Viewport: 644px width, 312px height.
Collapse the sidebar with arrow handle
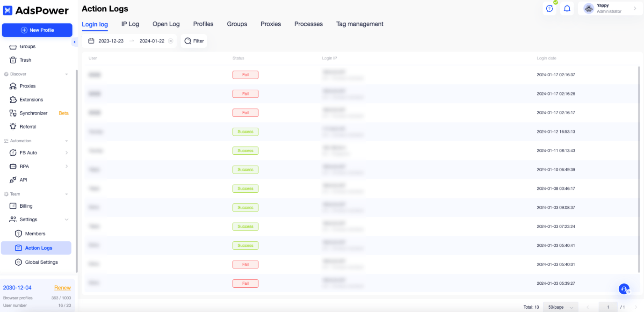pyautogui.click(x=74, y=42)
